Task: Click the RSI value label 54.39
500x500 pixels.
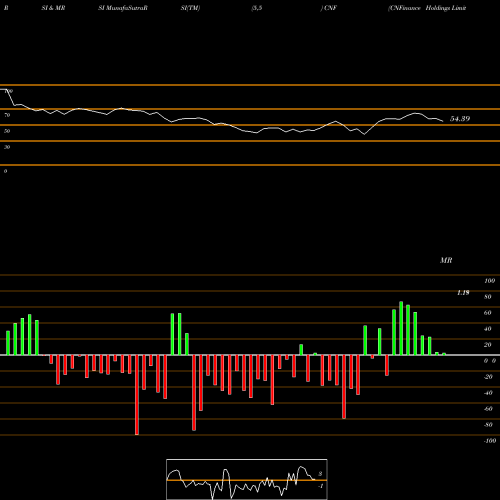Action: pos(460,119)
